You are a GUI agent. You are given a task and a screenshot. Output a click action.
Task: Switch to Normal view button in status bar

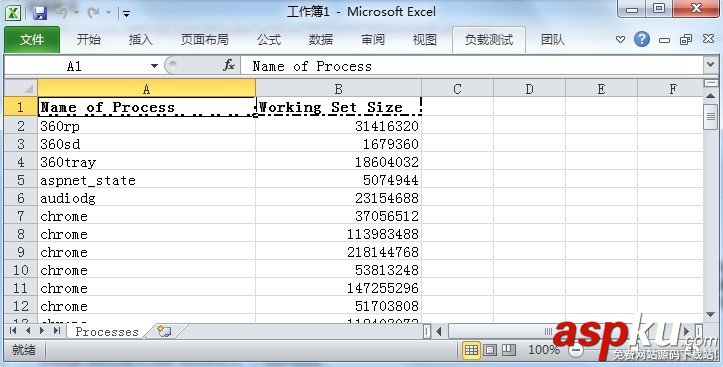(x=471, y=350)
